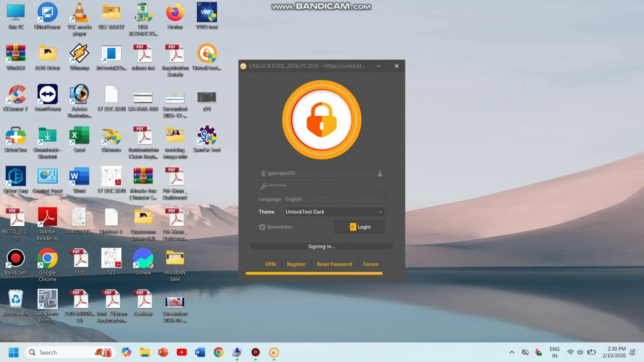This screenshot has height=362, width=644.
Task: Open the Forum link
Action: pos(371,264)
